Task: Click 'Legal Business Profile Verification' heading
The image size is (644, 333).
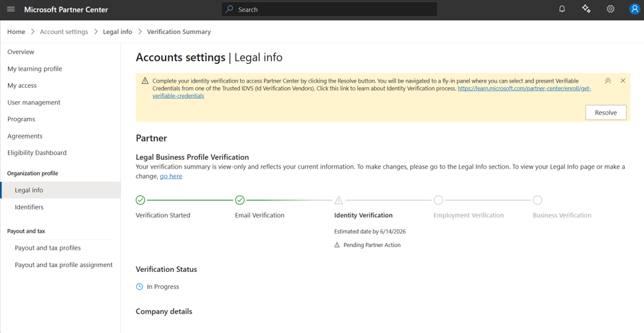Action: [192, 157]
